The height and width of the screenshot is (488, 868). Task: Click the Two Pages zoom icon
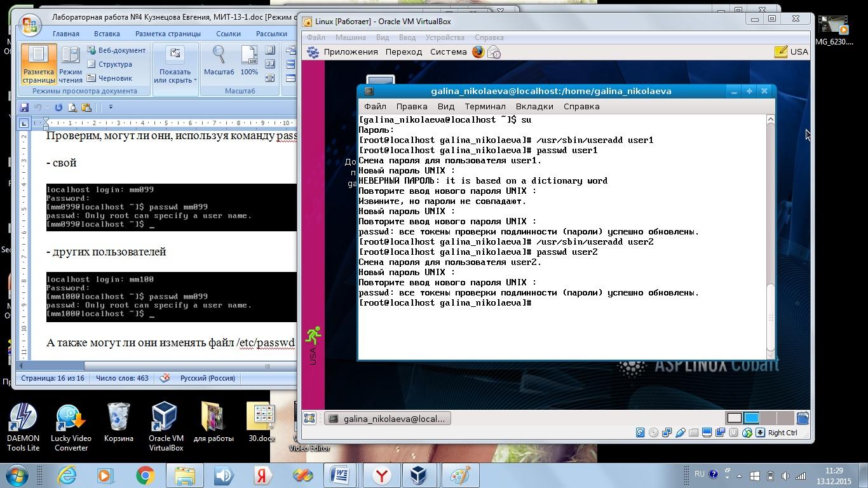click(x=270, y=64)
